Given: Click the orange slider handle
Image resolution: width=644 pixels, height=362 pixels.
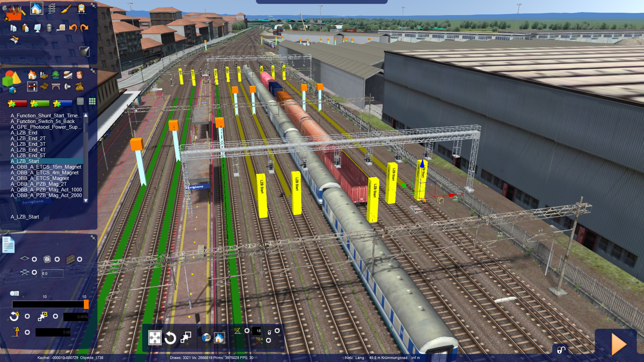Looking at the screenshot, I should [86, 304].
